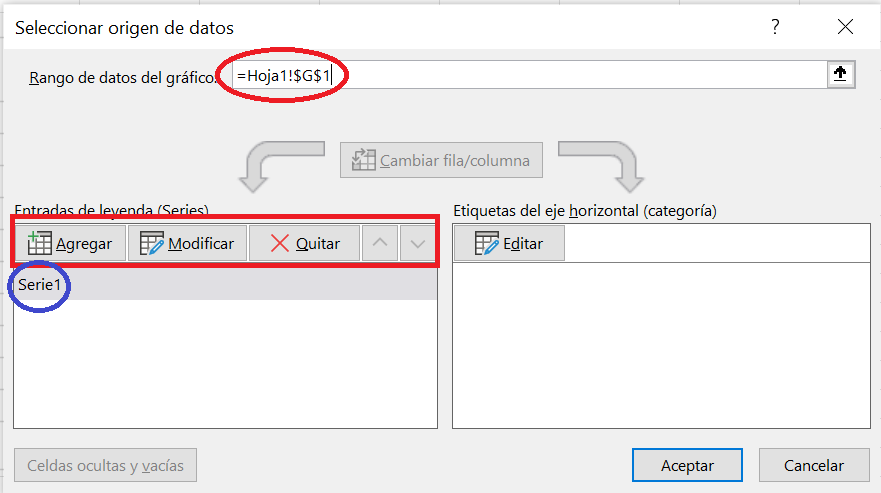Image resolution: width=881 pixels, height=493 pixels.
Task: Click the Agregar series button
Action: [70, 243]
